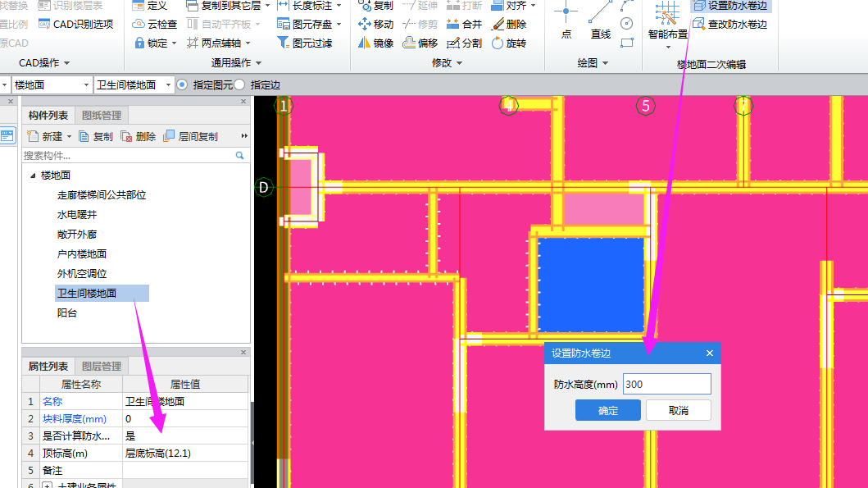Image resolution: width=868 pixels, height=488 pixels.
Task: Click the 搜索构件 search field
Action: tap(127, 156)
